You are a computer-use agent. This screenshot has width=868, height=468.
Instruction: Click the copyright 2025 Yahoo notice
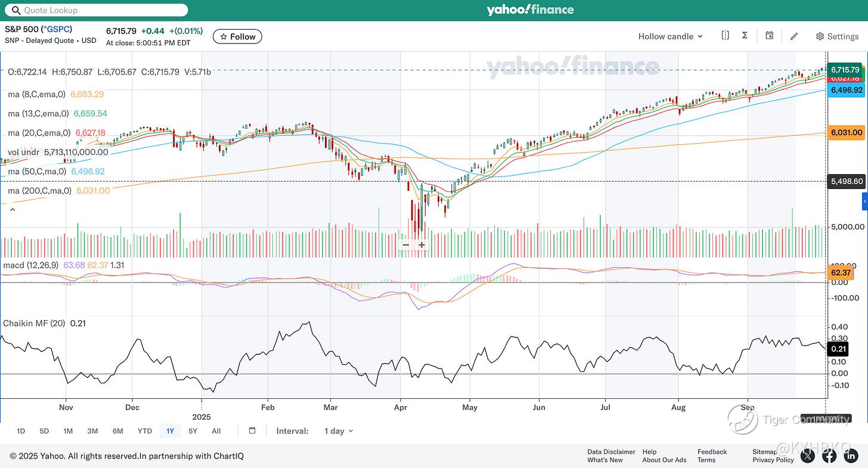(126, 456)
